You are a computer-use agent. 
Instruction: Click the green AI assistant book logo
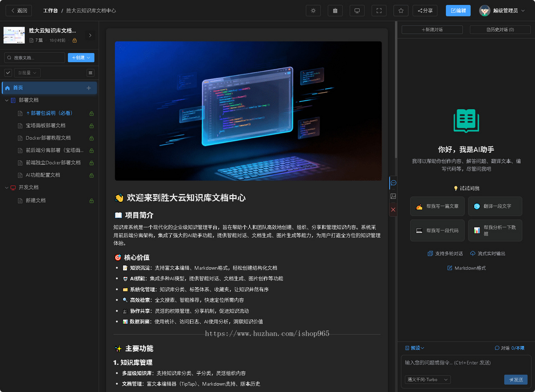pyautogui.click(x=466, y=121)
